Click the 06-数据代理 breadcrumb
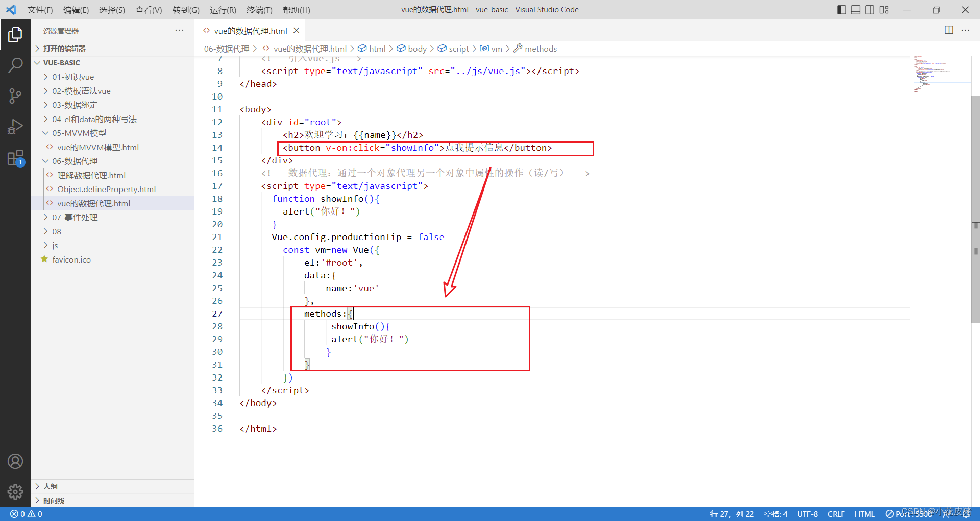This screenshot has width=980, height=521. pos(227,49)
